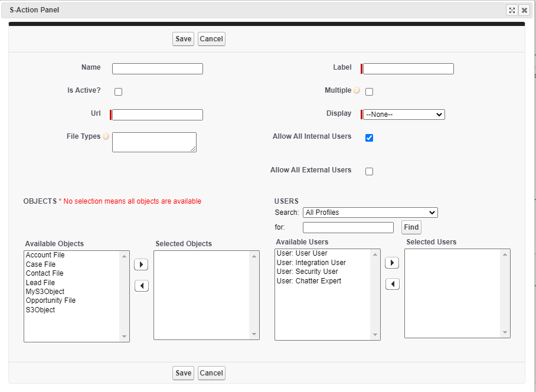Open the Display dropdown
536x392 pixels.
pyautogui.click(x=404, y=115)
